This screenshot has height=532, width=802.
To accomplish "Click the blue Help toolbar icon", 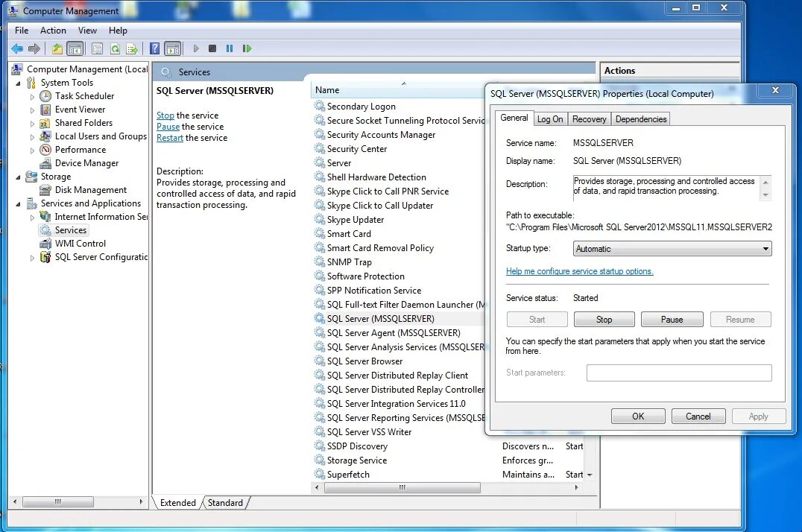I will pyautogui.click(x=154, y=48).
